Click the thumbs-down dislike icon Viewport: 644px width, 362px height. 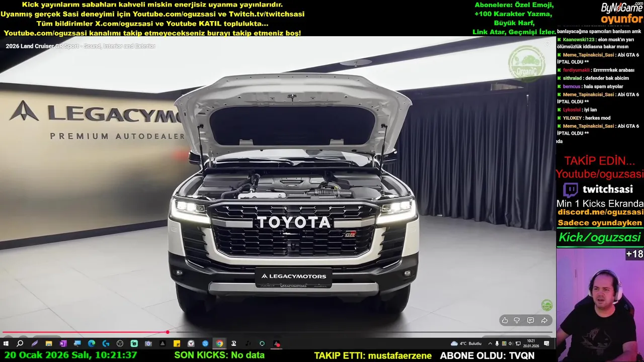[517, 320]
